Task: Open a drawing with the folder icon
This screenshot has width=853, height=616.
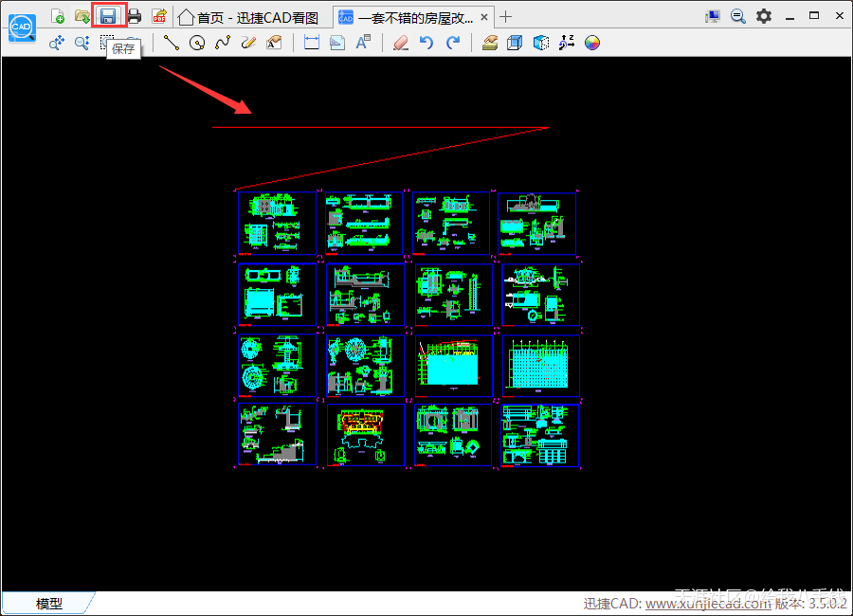Action: click(x=82, y=16)
